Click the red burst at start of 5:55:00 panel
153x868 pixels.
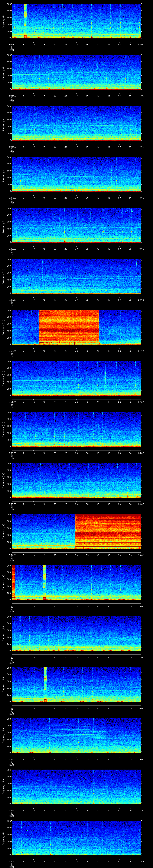point(13,583)
